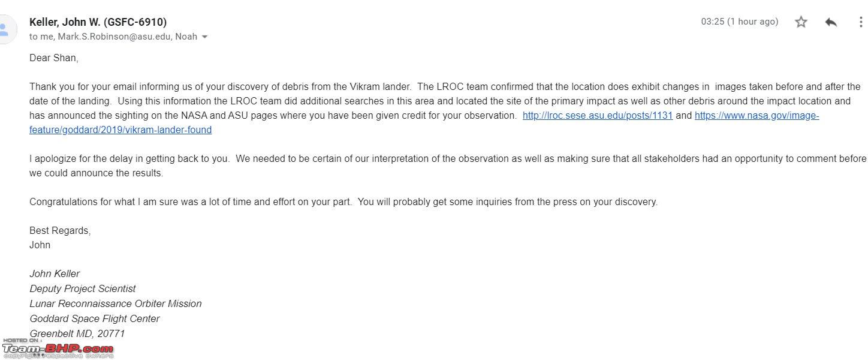Click sender name Keller, John W. (GSFC-6910)
868x361 pixels.
click(x=98, y=22)
